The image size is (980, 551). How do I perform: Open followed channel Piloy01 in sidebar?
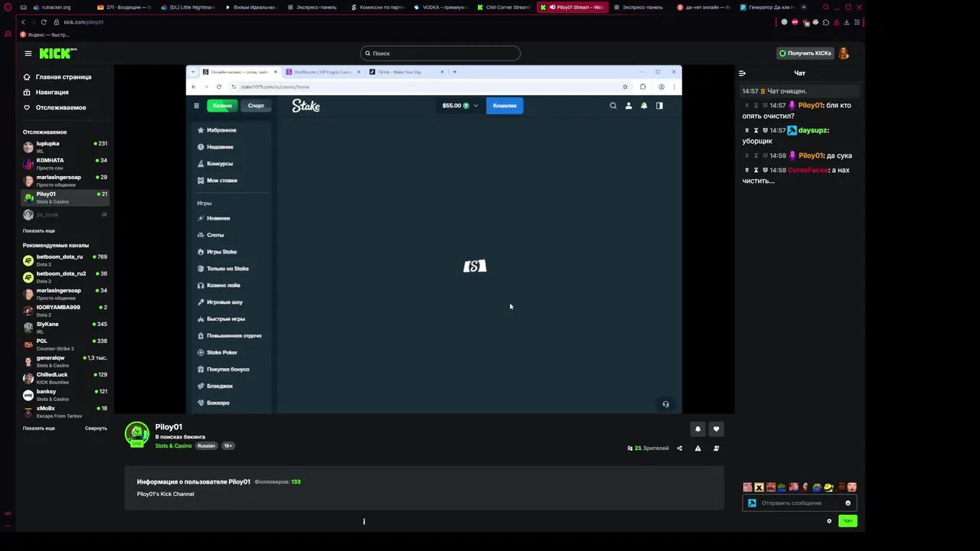(x=65, y=197)
